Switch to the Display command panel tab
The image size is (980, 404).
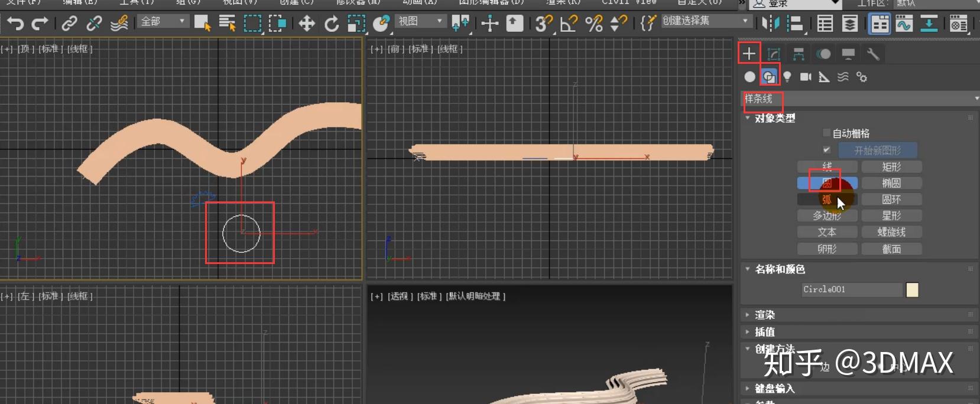(x=848, y=54)
